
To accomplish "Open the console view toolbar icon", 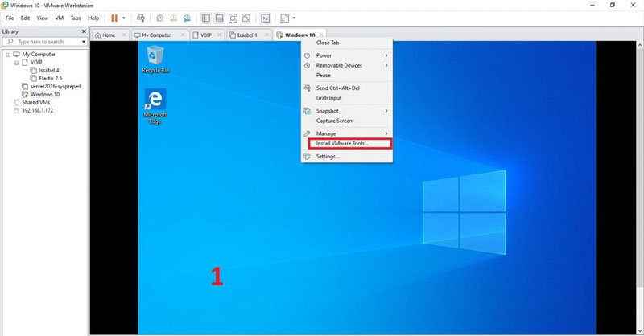I will (266, 18).
